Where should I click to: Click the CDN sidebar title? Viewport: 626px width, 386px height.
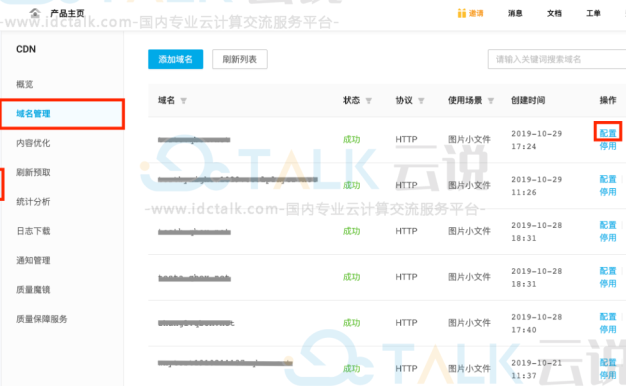click(26, 49)
